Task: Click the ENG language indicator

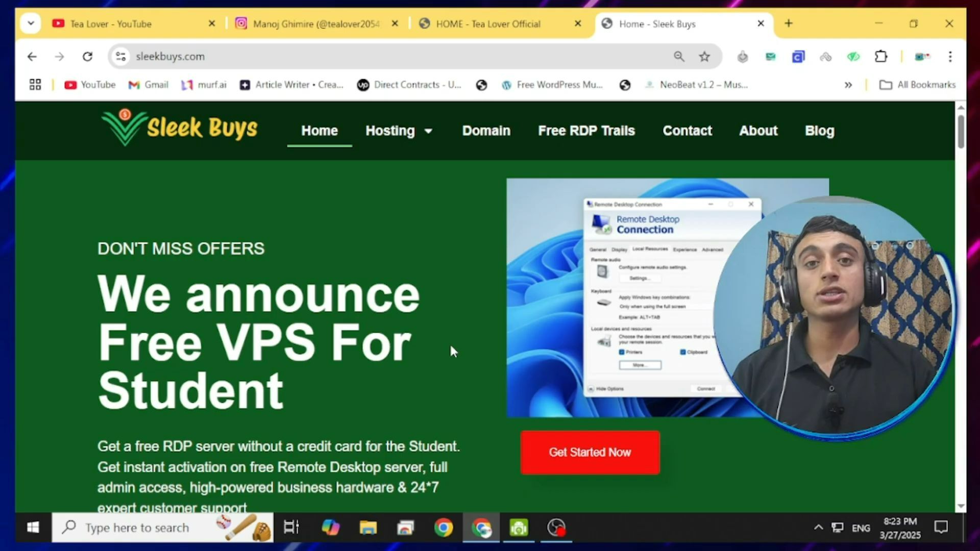Action: point(861,528)
